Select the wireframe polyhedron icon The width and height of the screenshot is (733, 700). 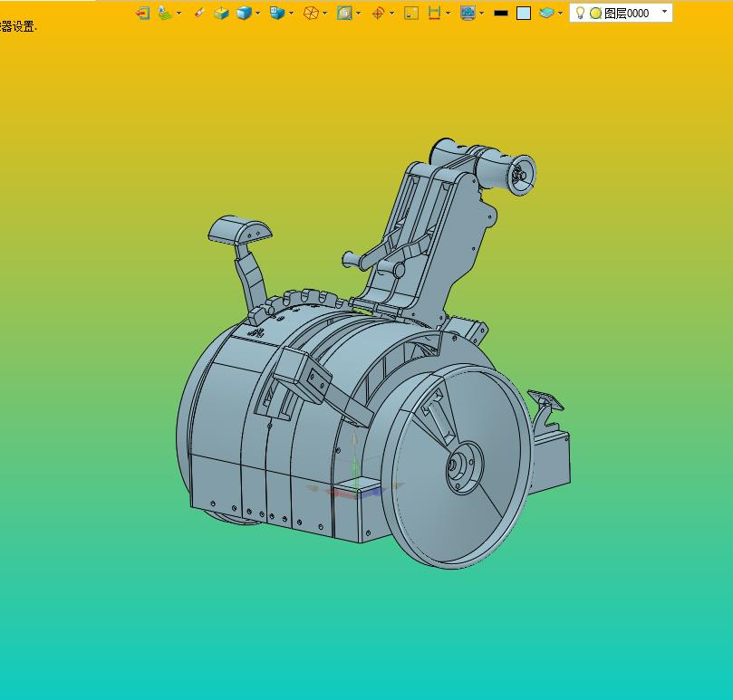pyautogui.click(x=311, y=13)
